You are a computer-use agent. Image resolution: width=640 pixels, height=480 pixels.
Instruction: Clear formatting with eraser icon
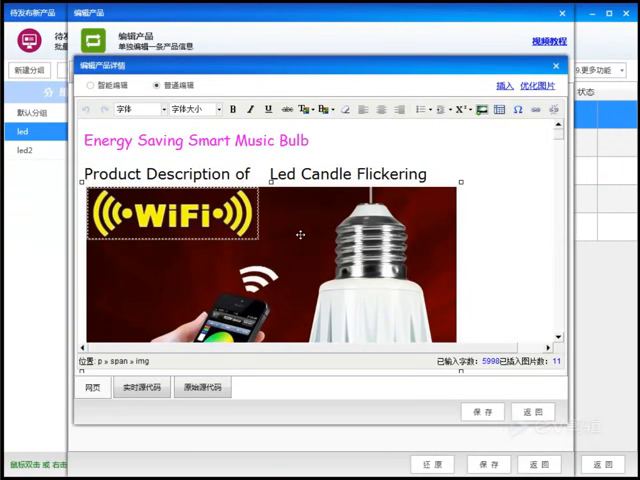[x=345, y=109]
